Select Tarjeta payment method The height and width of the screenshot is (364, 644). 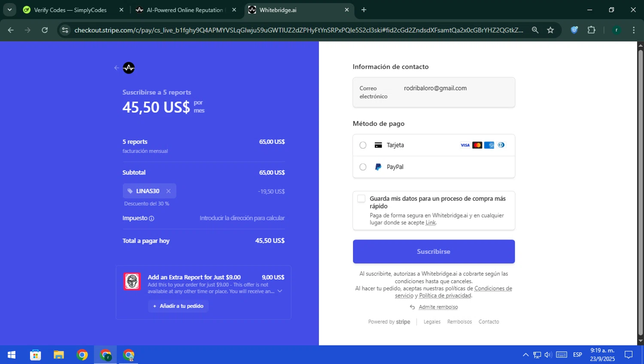pos(363,145)
